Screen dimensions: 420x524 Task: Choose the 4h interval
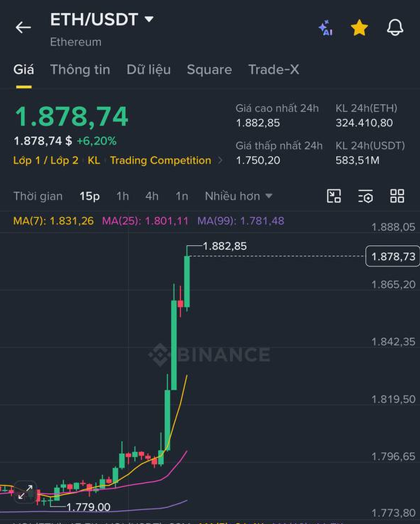click(x=152, y=196)
